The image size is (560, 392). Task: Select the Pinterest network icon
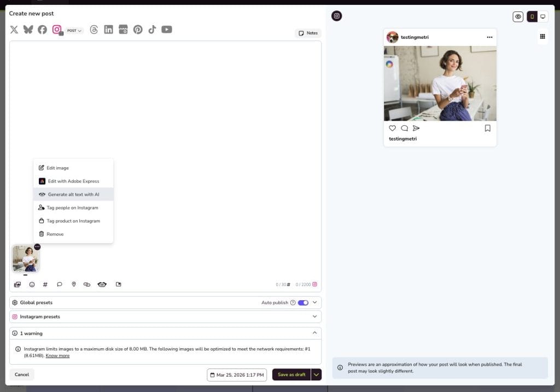[x=138, y=30]
